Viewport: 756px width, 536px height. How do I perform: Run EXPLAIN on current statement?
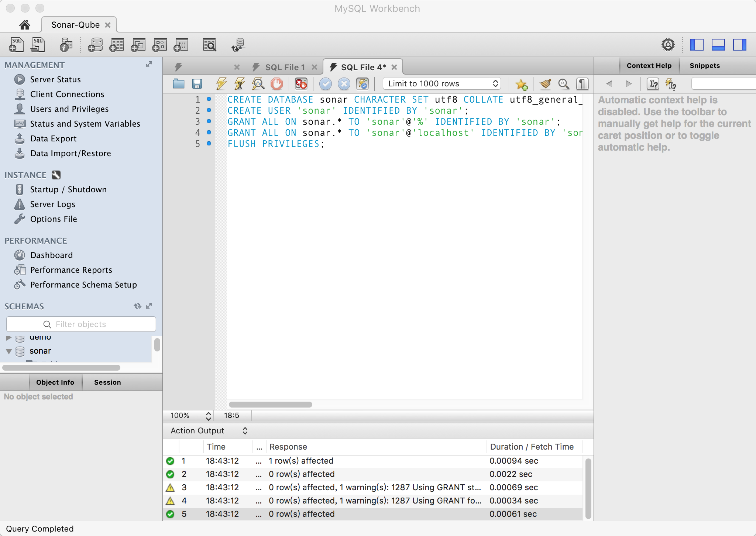click(258, 84)
